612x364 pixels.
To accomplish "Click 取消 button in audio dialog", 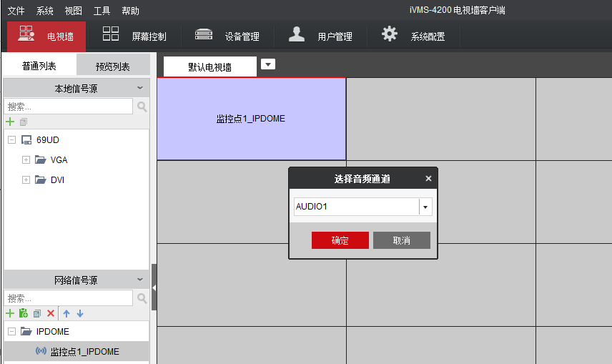I will pos(401,240).
